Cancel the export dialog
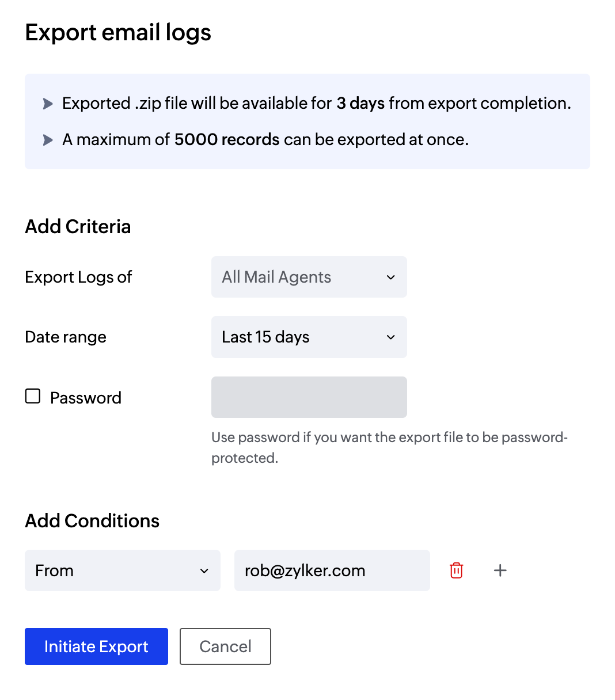This screenshot has width=615, height=700. (x=225, y=646)
